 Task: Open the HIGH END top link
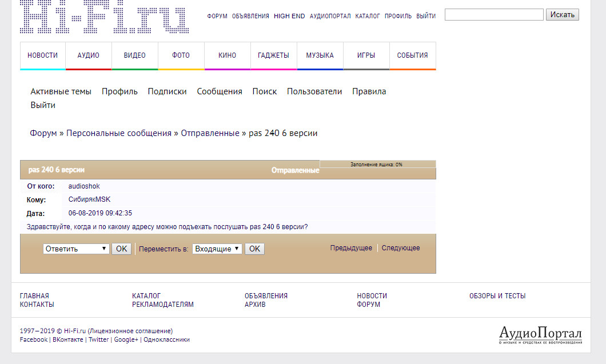[x=289, y=16]
